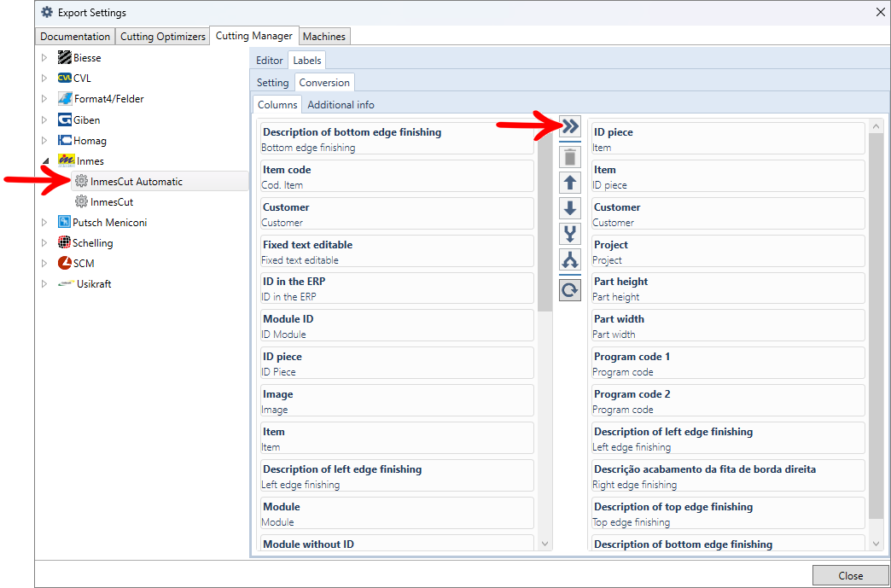Viewport: 891px width, 588px height.
Task: Select InmesCut Automatic tree item
Action: (x=160, y=181)
